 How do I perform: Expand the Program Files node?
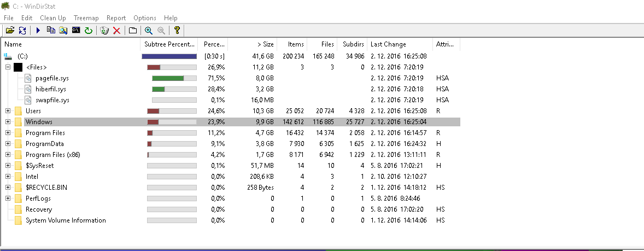pos(8,133)
